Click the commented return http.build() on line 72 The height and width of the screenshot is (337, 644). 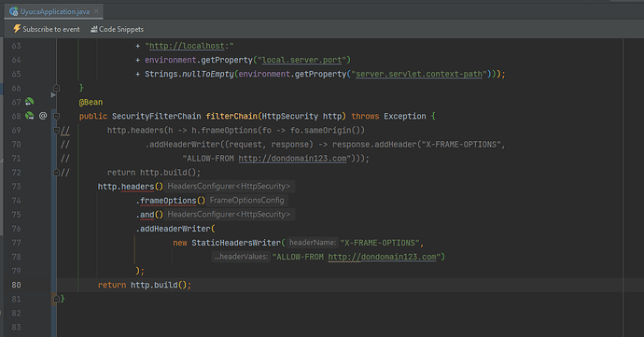point(154,173)
